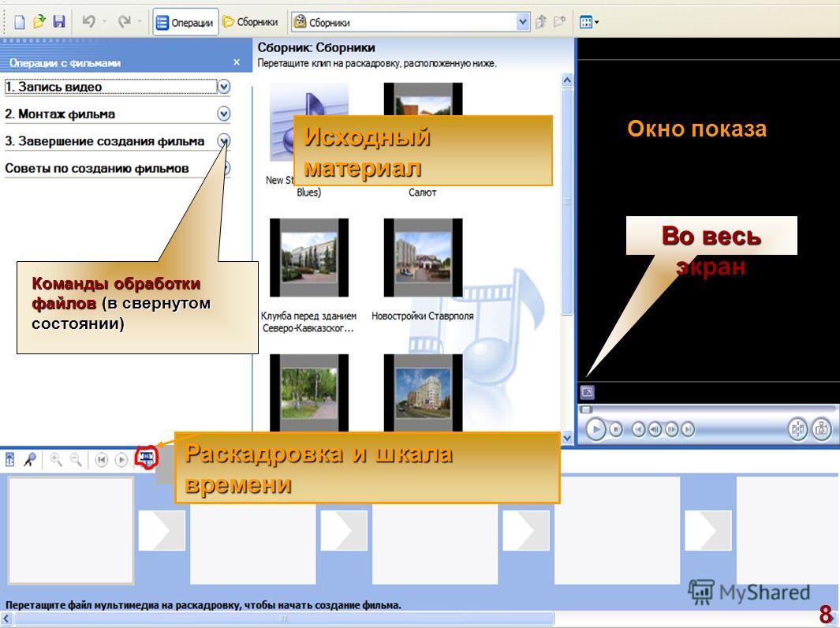
Task: Open the Сборники collection combo box
Action: pyautogui.click(x=411, y=23)
